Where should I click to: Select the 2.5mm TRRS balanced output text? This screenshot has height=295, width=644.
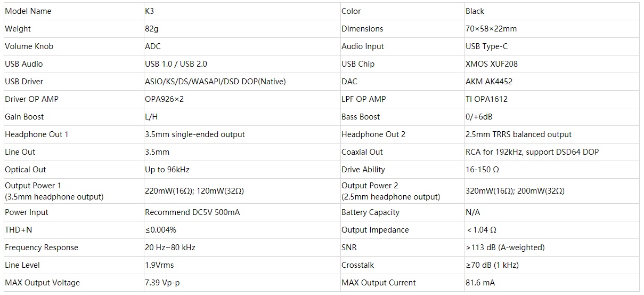[518, 134]
